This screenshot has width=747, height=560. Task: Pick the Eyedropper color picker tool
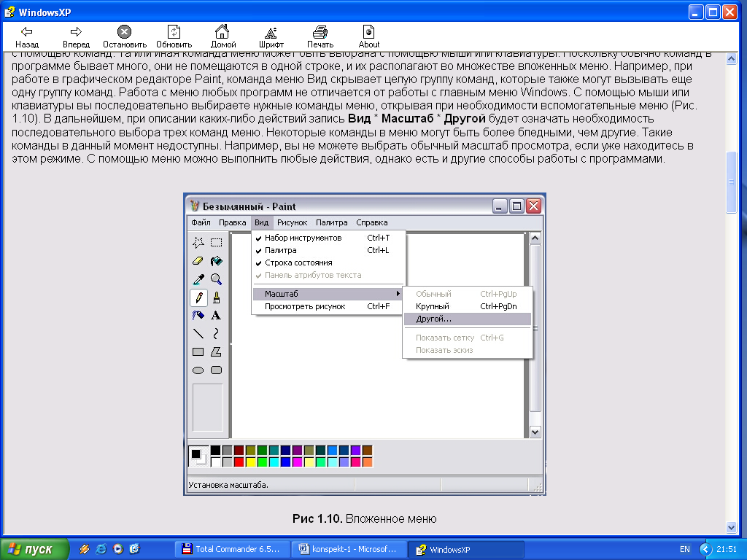(x=198, y=279)
